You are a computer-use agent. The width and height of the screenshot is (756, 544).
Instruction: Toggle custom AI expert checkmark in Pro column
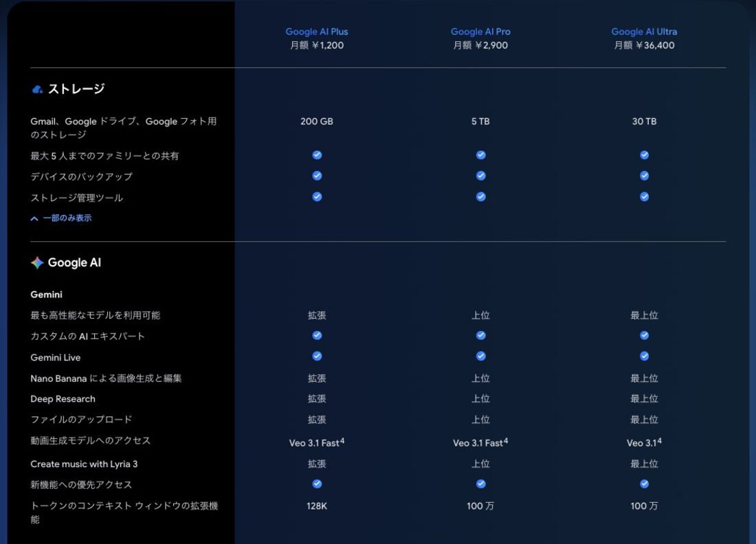coord(480,335)
